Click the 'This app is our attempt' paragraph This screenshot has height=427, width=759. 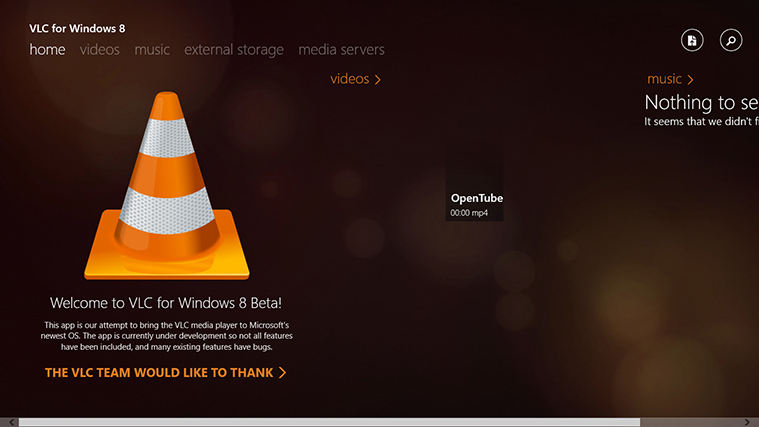[x=167, y=336]
